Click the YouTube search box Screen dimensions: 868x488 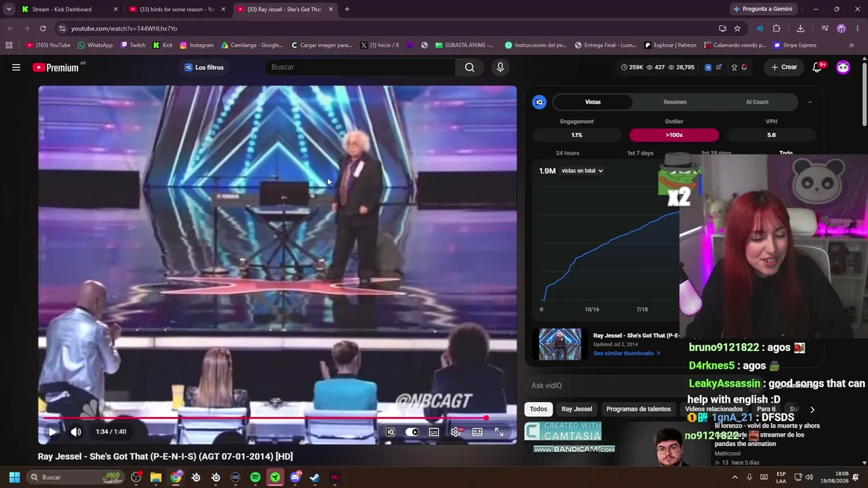360,67
